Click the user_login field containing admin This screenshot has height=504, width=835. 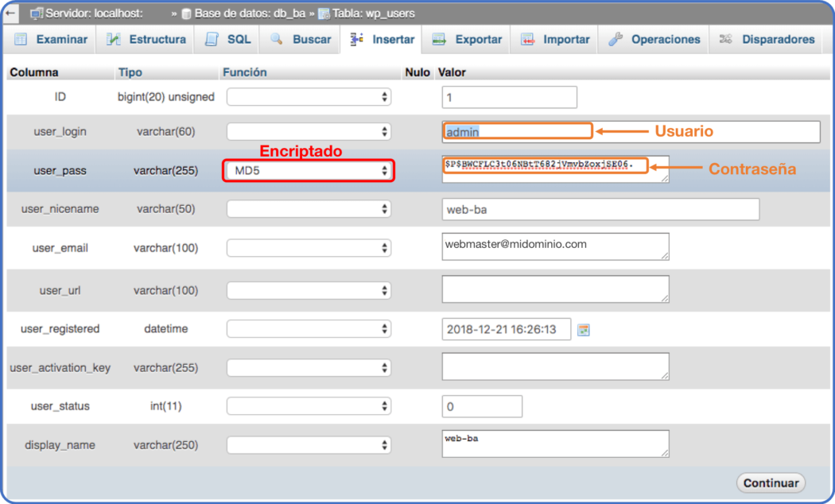(631, 131)
